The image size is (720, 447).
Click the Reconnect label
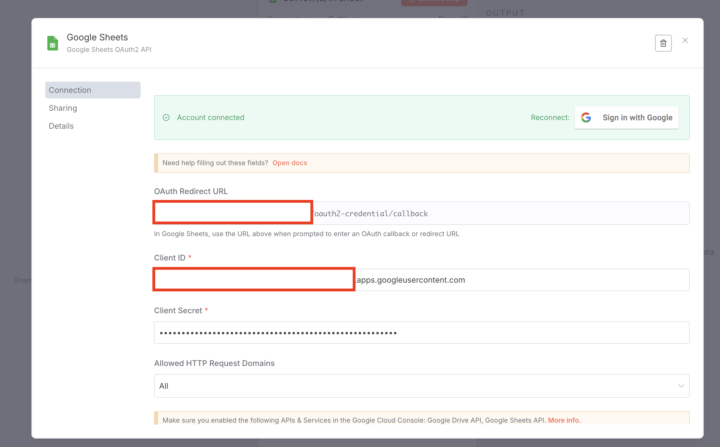[550, 118]
